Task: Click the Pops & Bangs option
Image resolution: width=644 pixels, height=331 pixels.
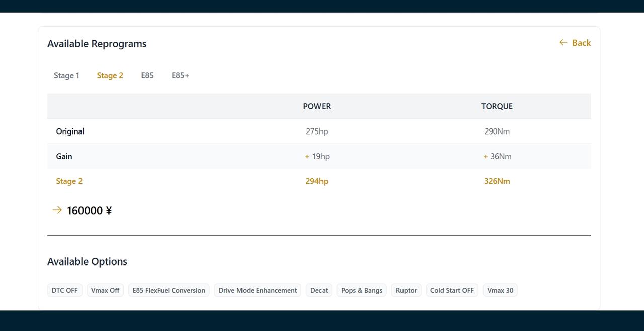Action: [362, 290]
